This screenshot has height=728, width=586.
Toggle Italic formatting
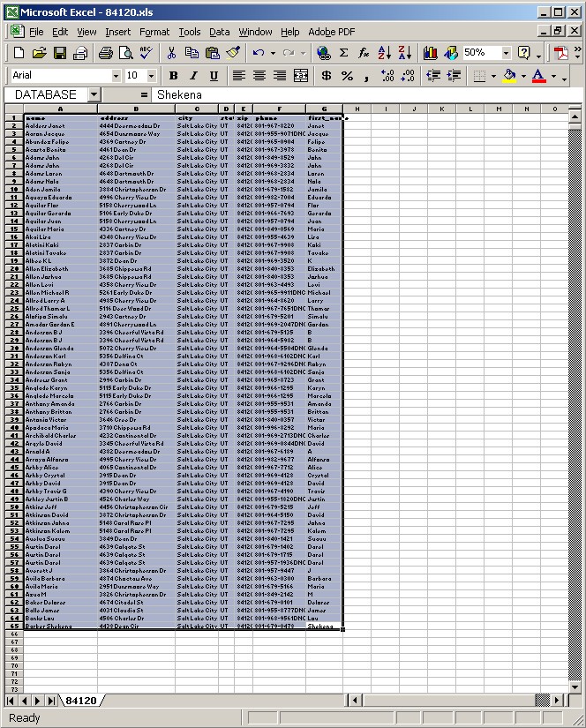coord(193,76)
